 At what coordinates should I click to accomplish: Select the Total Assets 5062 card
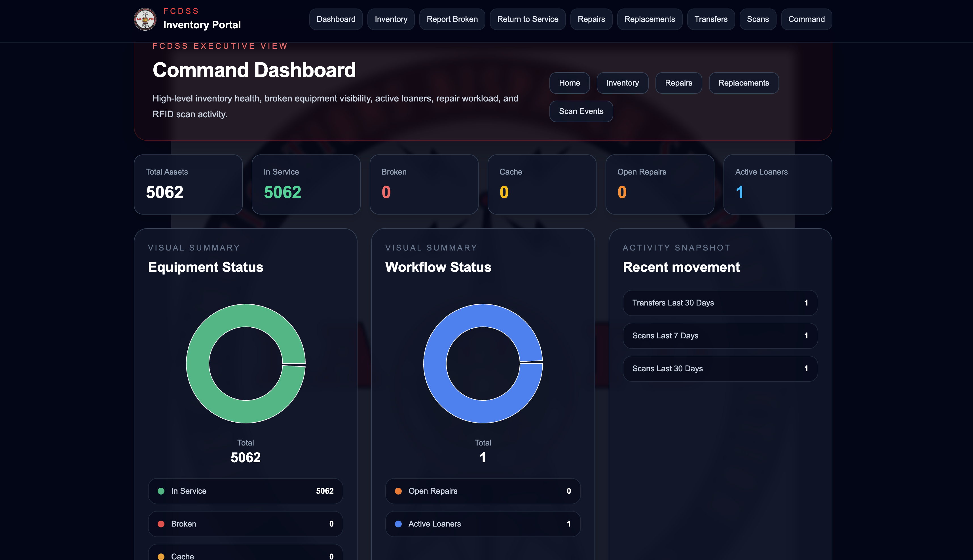click(188, 184)
